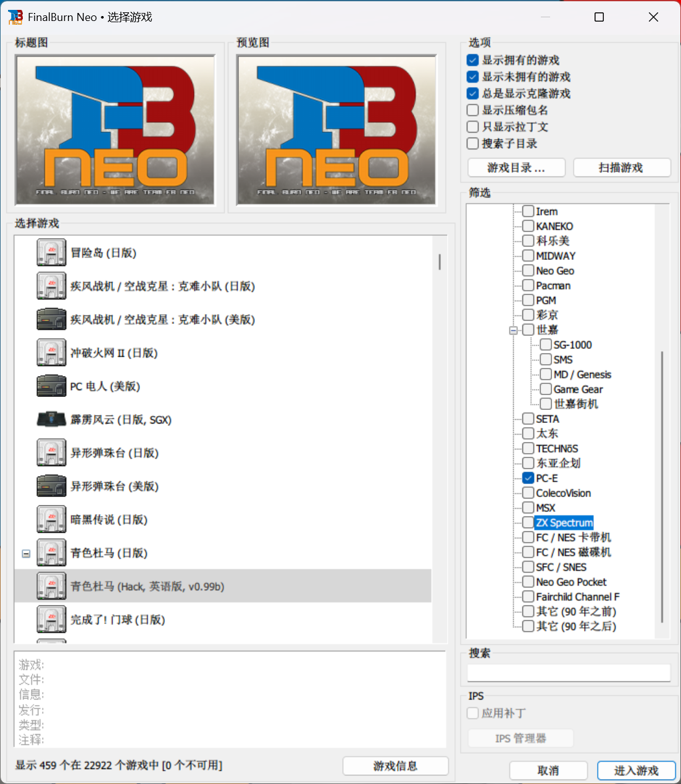Check the ZX Spectrum filter box

528,522
